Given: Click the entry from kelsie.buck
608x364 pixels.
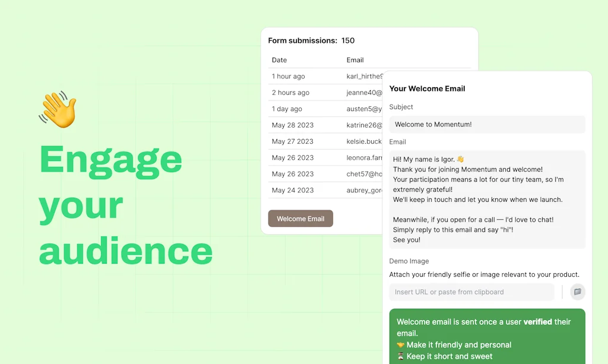Looking at the screenshot, I should coord(364,141).
